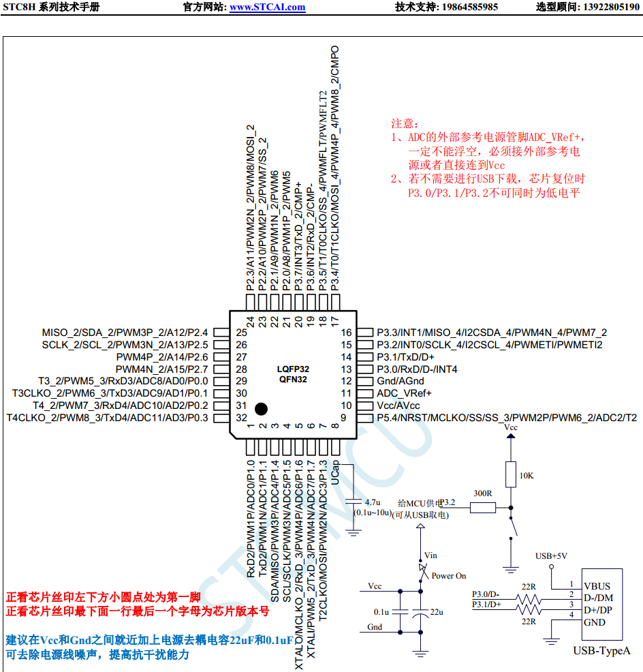643x672 pixels.
Task: Select pin label PWM4N_2/A15/P2.7
Action: [162, 369]
